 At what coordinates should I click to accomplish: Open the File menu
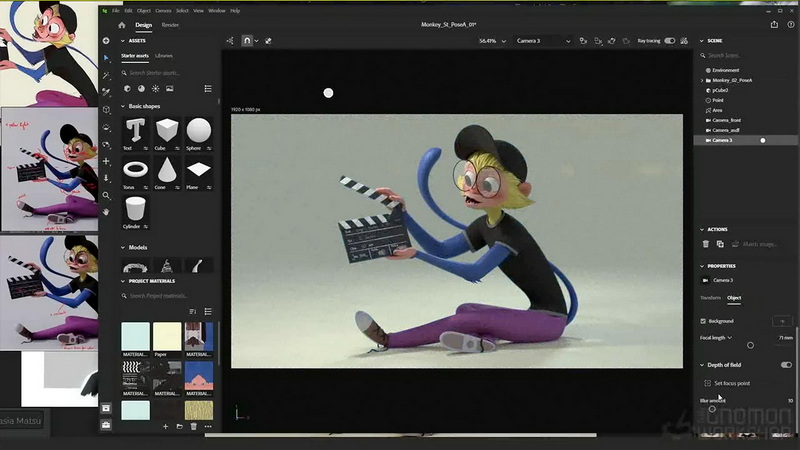116,10
